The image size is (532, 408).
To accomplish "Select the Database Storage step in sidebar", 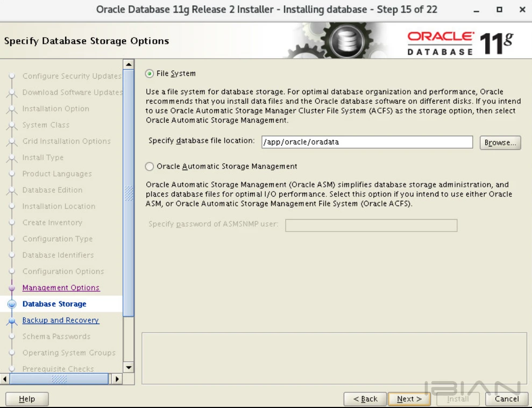I will pos(54,304).
